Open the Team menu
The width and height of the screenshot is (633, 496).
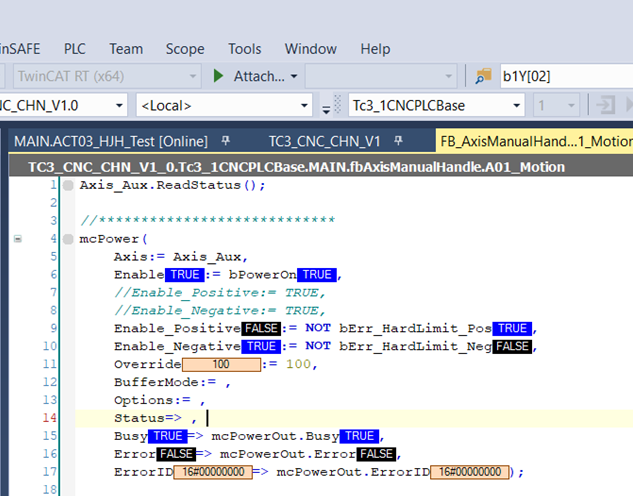126,49
